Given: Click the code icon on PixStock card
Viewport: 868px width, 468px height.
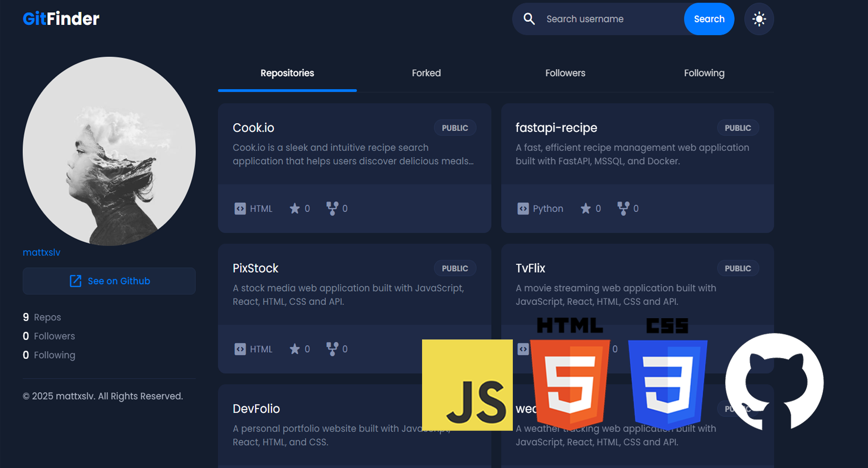Looking at the screenshot, I should (240, 349).
